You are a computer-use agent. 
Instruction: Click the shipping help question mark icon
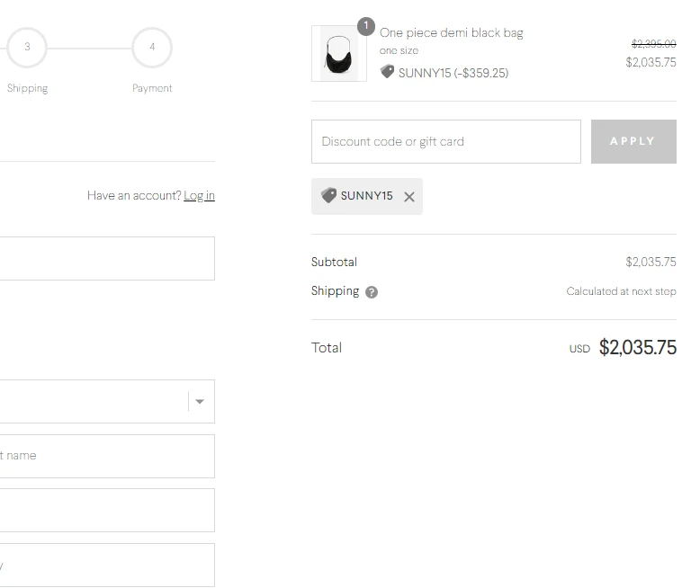[372, 292]
